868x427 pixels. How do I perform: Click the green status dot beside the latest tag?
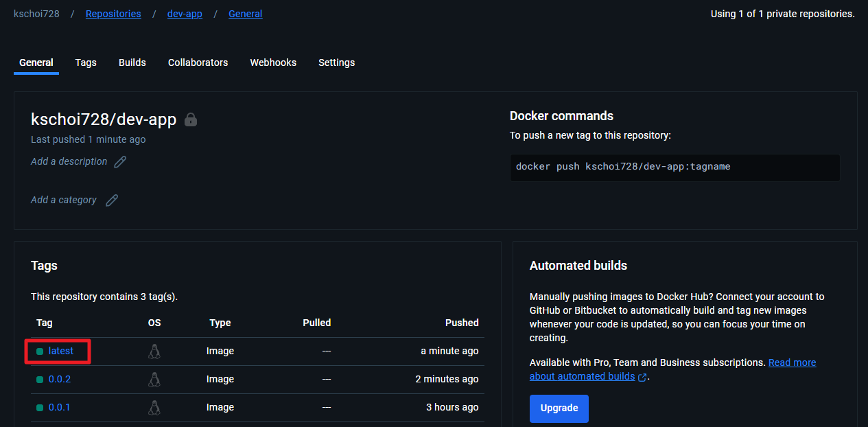click(x=40, y=351)
